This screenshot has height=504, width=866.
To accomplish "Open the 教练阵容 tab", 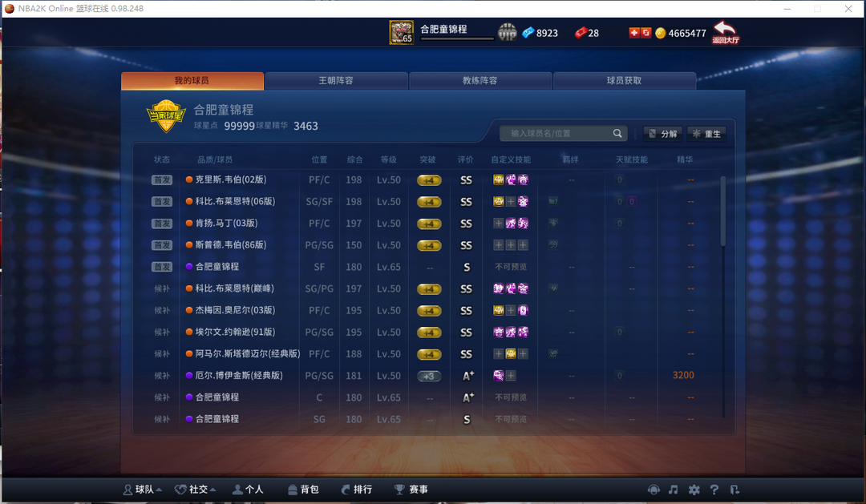I will tap(480, 81).
